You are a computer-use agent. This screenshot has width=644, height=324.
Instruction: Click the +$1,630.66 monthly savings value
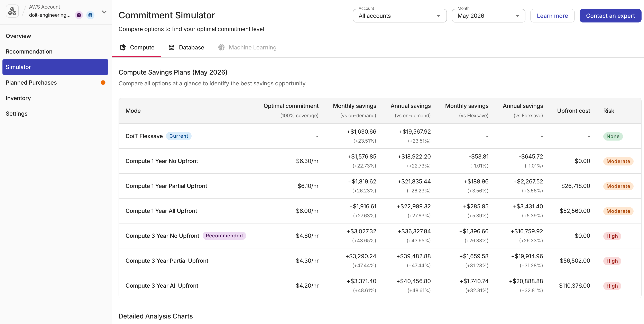[x=361, y=132]
